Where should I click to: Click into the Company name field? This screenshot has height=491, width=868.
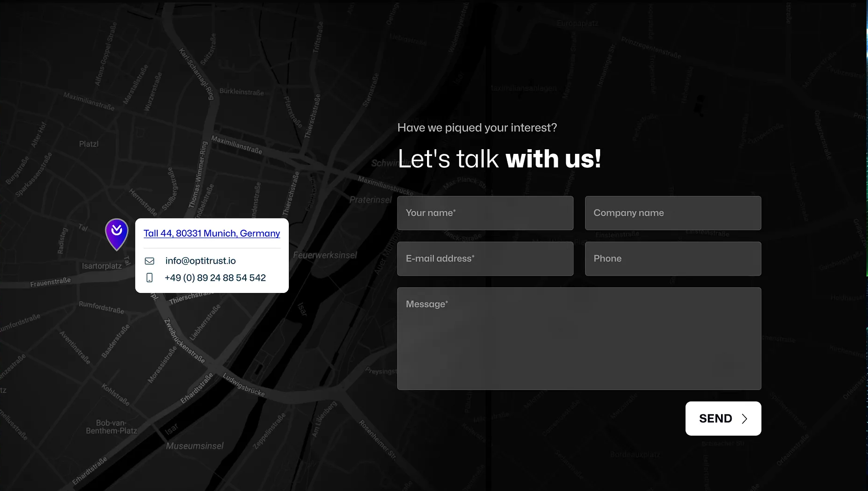[673, 213]
